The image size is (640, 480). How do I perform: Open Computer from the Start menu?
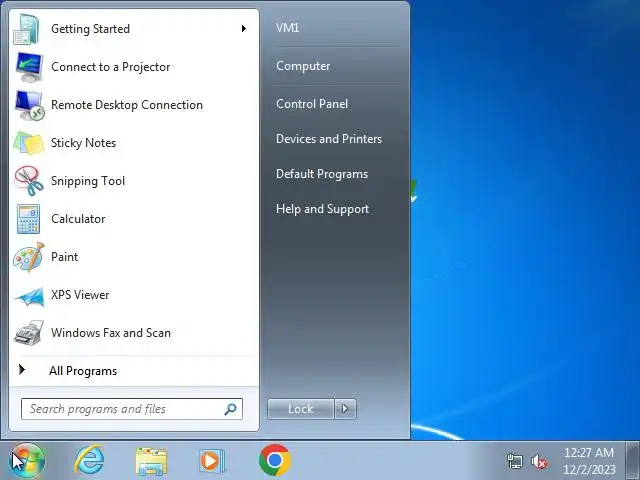(303, 66)
